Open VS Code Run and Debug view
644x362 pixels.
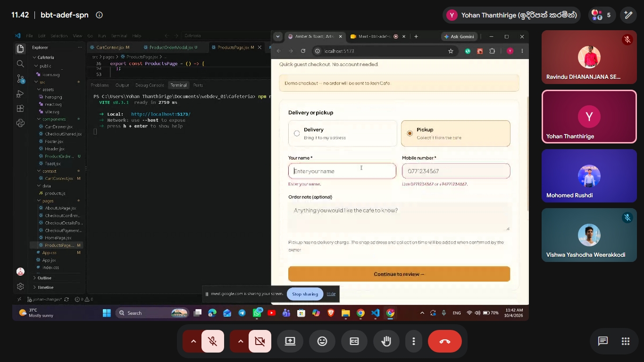click(x=20, y=94)
